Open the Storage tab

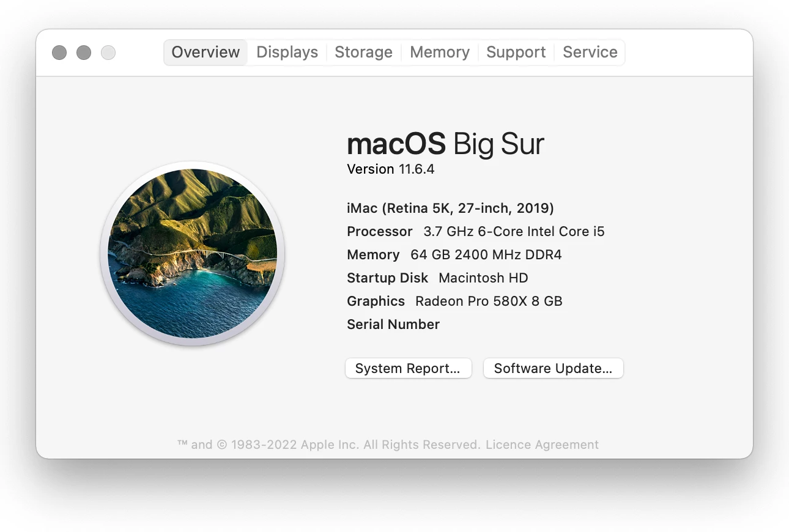click(363, 53)
